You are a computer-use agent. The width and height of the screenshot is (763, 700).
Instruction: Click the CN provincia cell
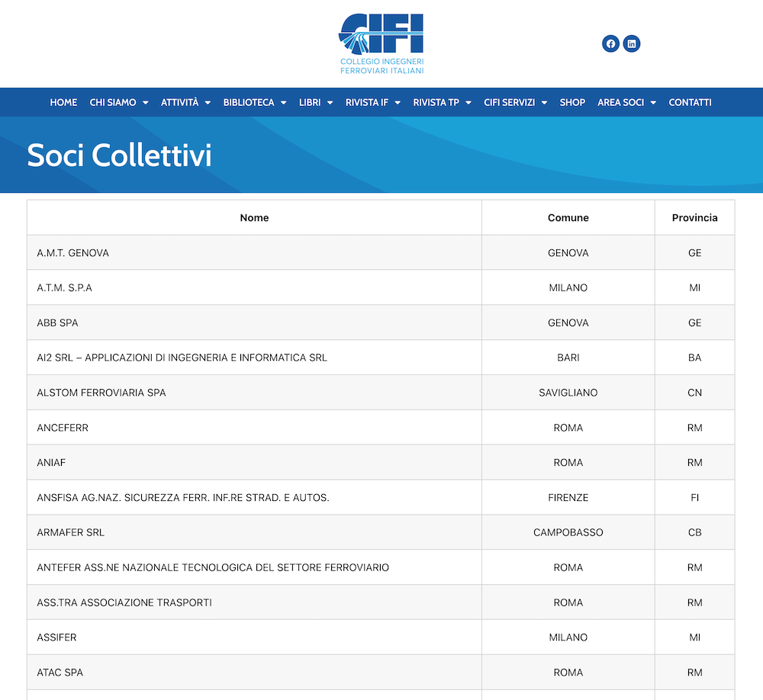(695, 393)
